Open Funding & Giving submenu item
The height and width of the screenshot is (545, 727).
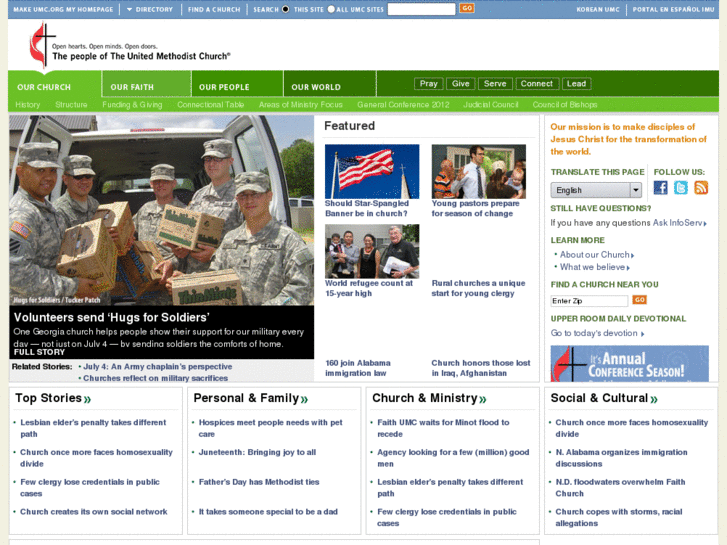[132, 105]
